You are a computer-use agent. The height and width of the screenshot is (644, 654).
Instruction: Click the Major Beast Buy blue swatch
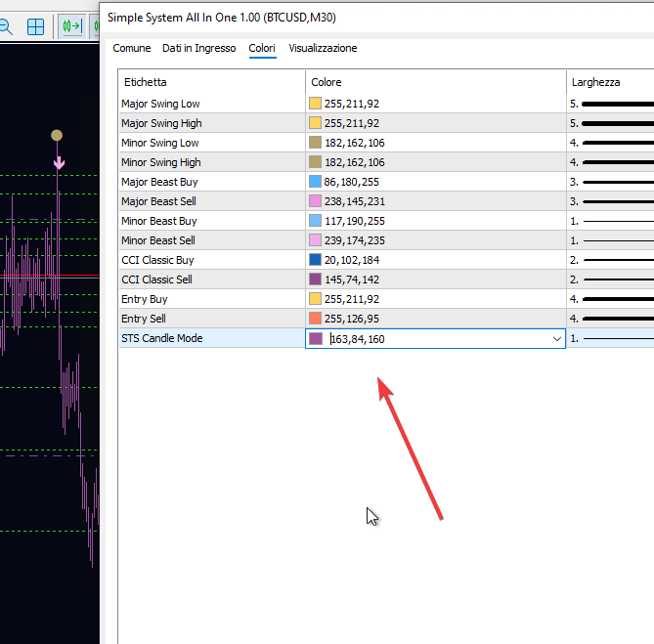tap(315, 182)
